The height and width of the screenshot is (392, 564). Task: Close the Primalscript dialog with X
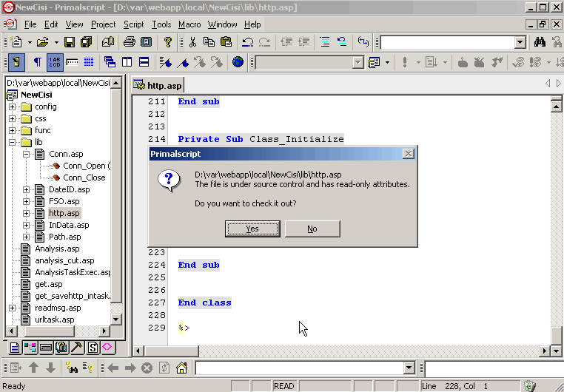pyautogui.click(x=409, y=154)
